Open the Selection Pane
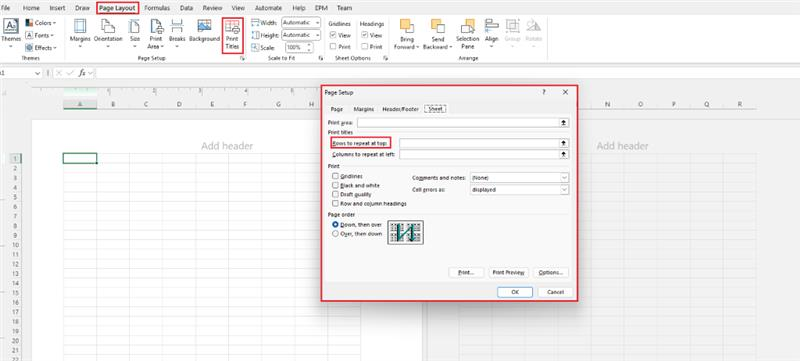This screenshot has width=800, height=361. point(467,34)
